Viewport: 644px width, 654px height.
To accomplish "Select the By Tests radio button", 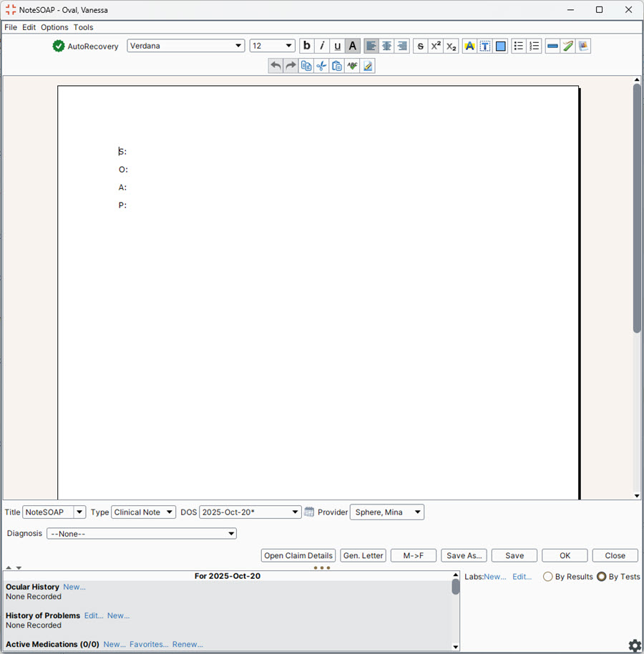I will [x=601, y=577].
